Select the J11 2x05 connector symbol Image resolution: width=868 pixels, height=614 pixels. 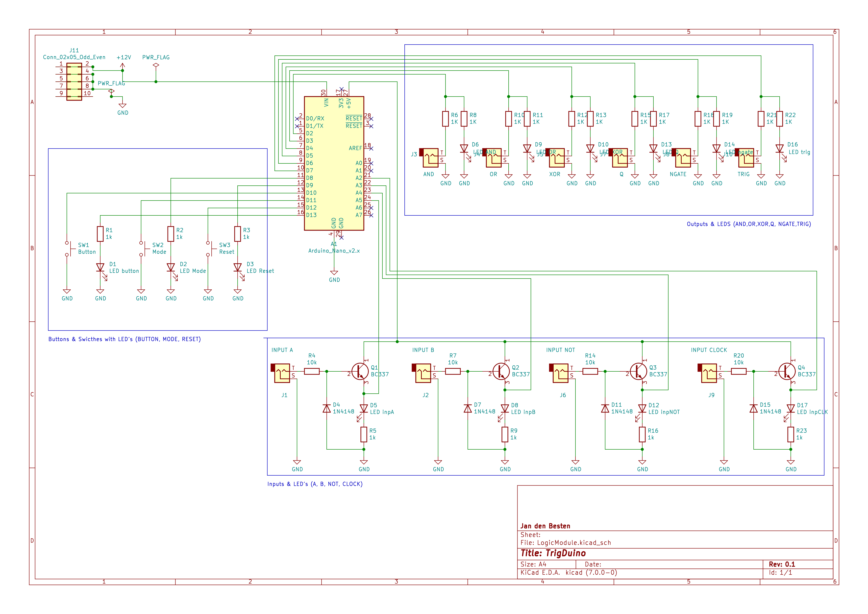click(x=74, y=82)
